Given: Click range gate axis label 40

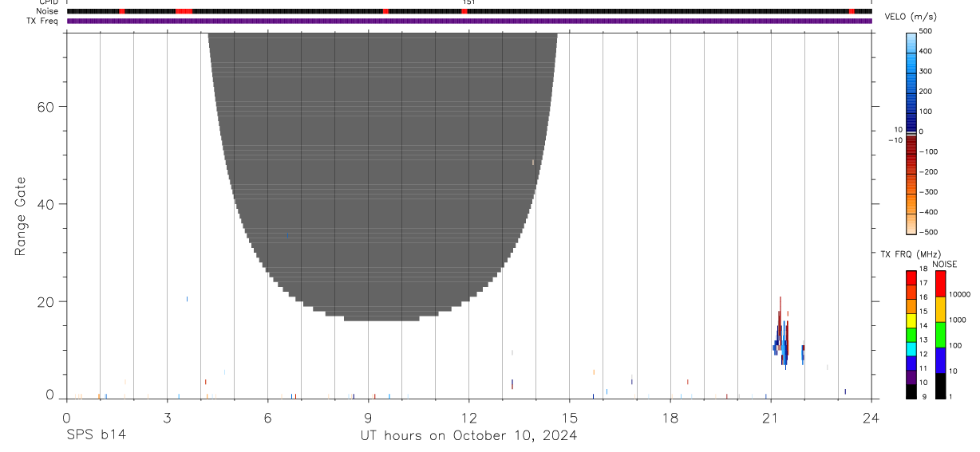Looking at the screenshot, I should 45,204.
